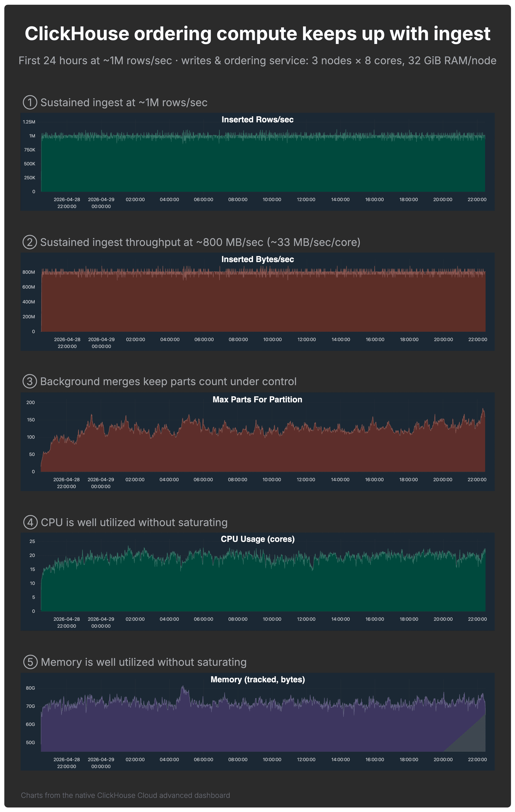Click the '80G' memory axis label

(x=30, y=688)
